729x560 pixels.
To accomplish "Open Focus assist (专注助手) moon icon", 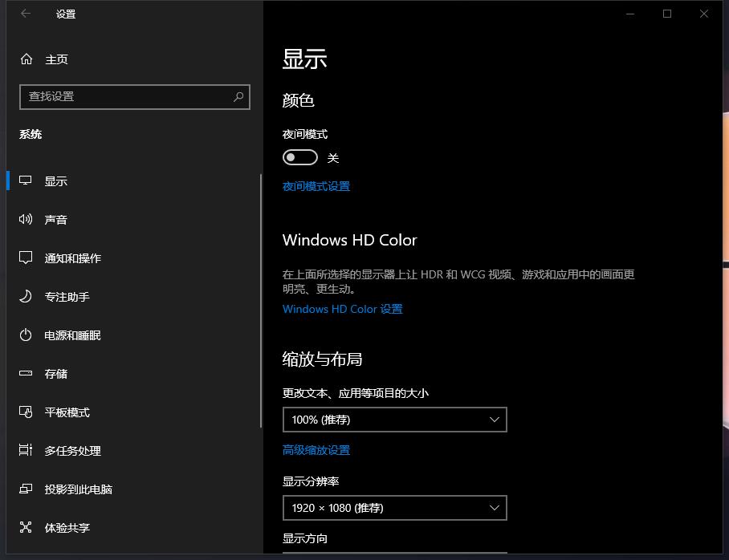I will tap(26, 297).
